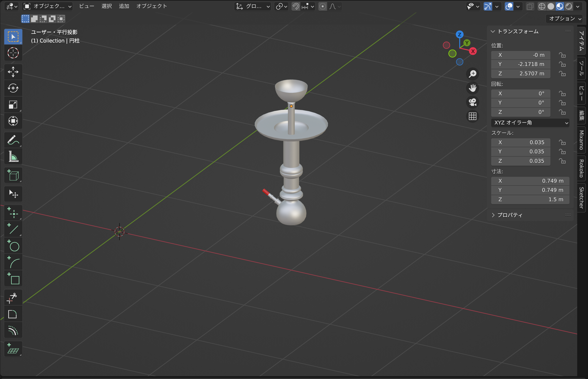The image size is (588, 379).
Task: Select the Annotate tool
Action: point(13,140)
